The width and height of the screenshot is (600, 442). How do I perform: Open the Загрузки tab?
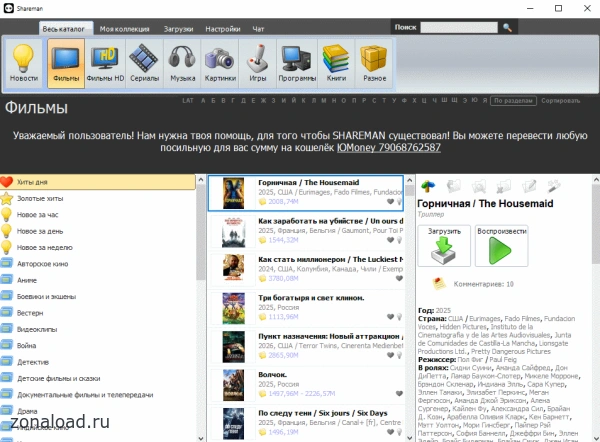click(x=178, y=29)
